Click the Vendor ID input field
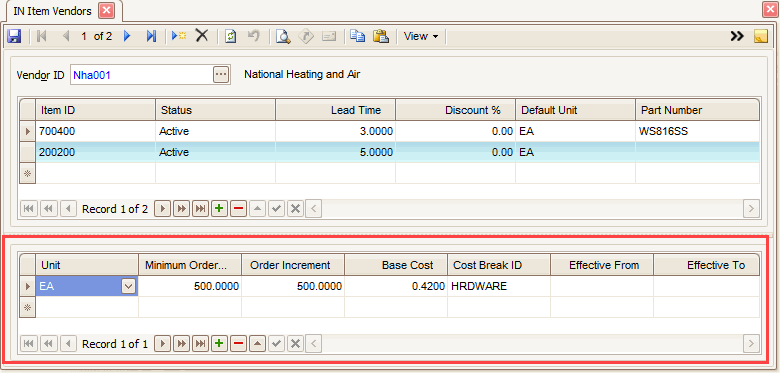Screen dimensions: 780x373 point(141,75)
